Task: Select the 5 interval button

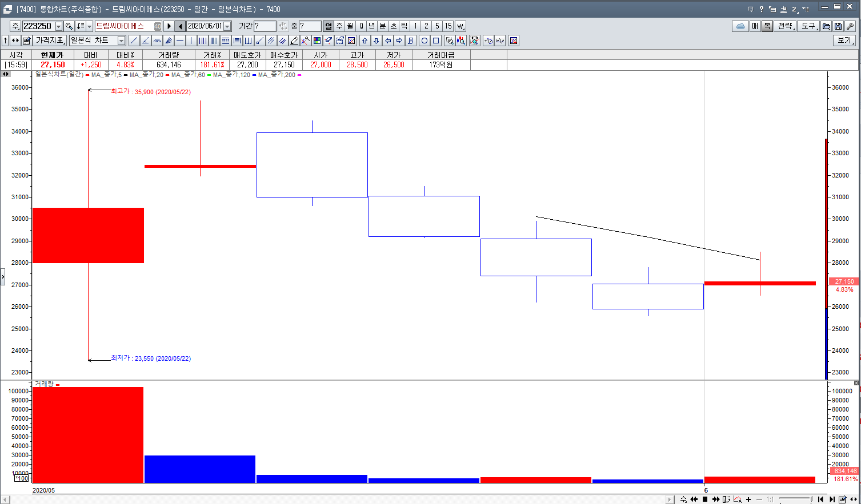Action: click(x=437, y=26)
